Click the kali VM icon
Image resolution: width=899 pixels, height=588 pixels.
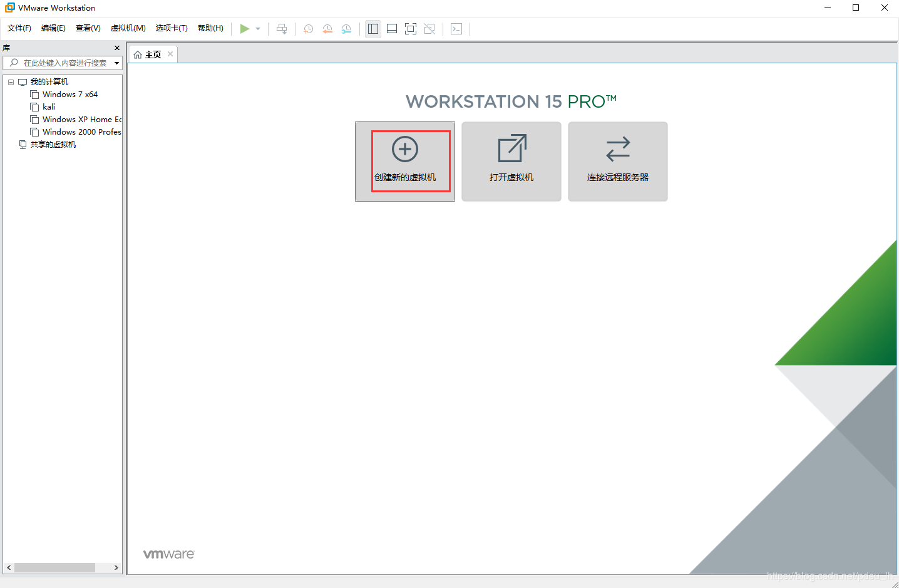click(34, 107)
